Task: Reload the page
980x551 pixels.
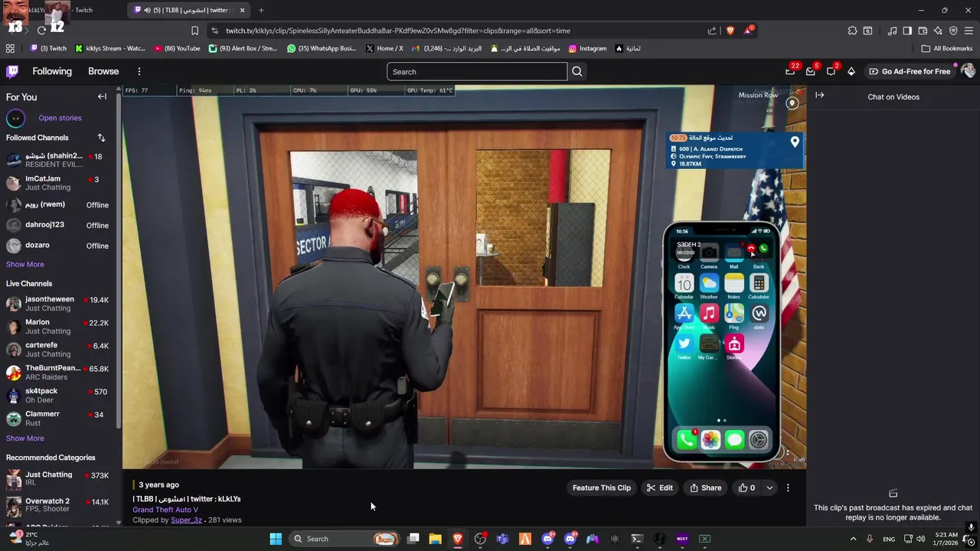Action: [x=41, y=31]
